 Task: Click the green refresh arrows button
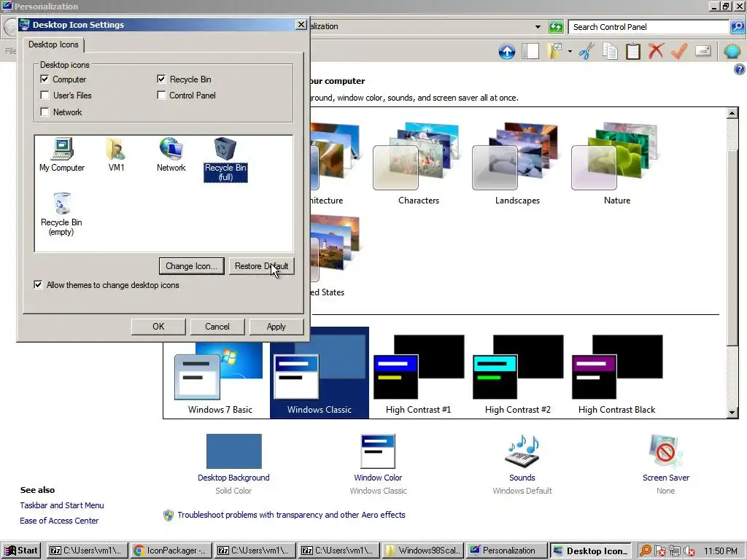556,27
